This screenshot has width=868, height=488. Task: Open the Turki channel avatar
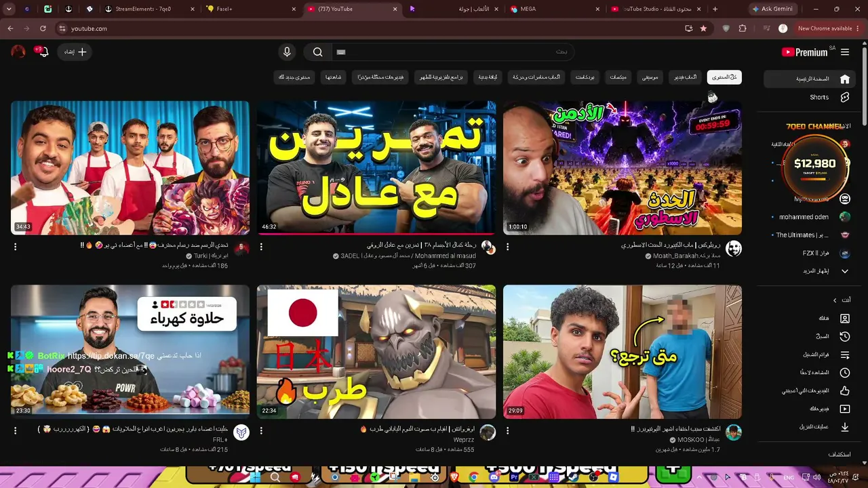pyautogui.click(x=241, y=249)
